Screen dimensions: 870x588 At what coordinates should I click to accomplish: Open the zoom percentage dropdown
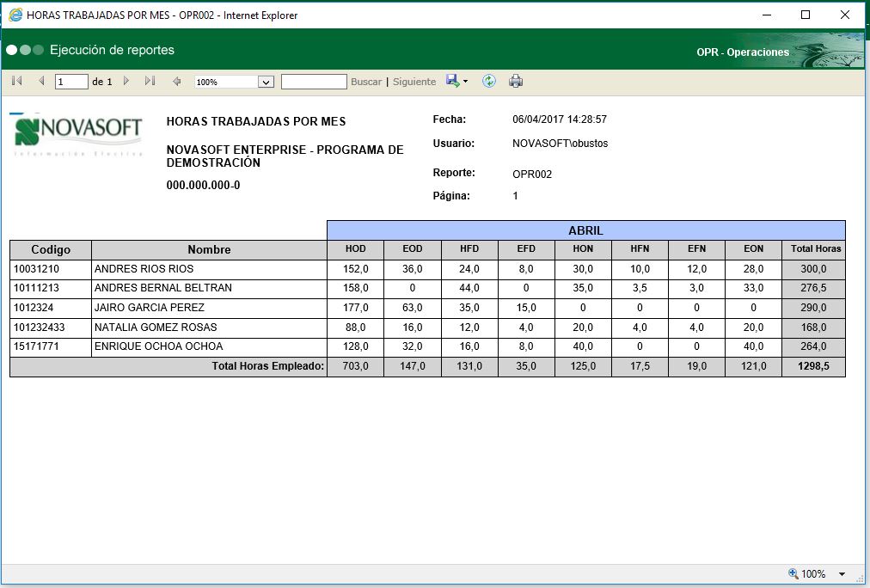pos(266,83)
